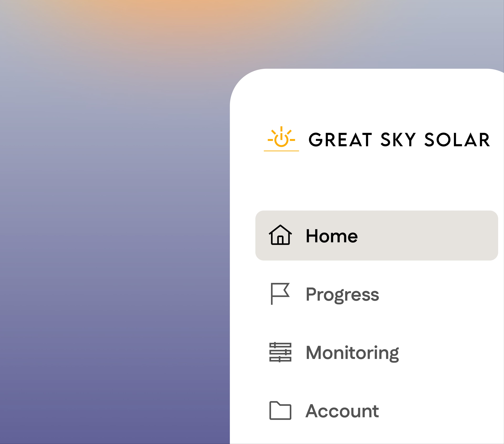Viewport: 504px width, 444px height.
Task: Click the word SKY in the logo
Action: click(x=398, y=140)
